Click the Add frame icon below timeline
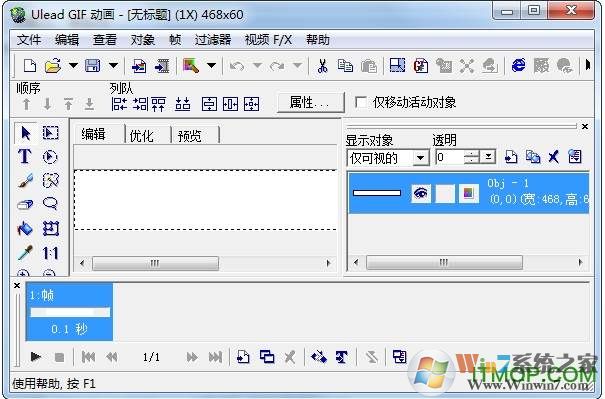 pyautogui.click(x=243, y=357)
